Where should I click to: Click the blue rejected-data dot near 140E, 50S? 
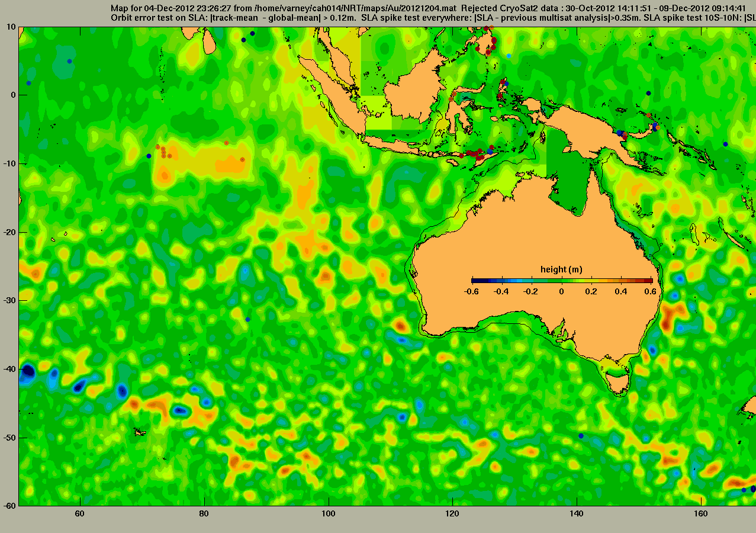(x=581, y=435)
